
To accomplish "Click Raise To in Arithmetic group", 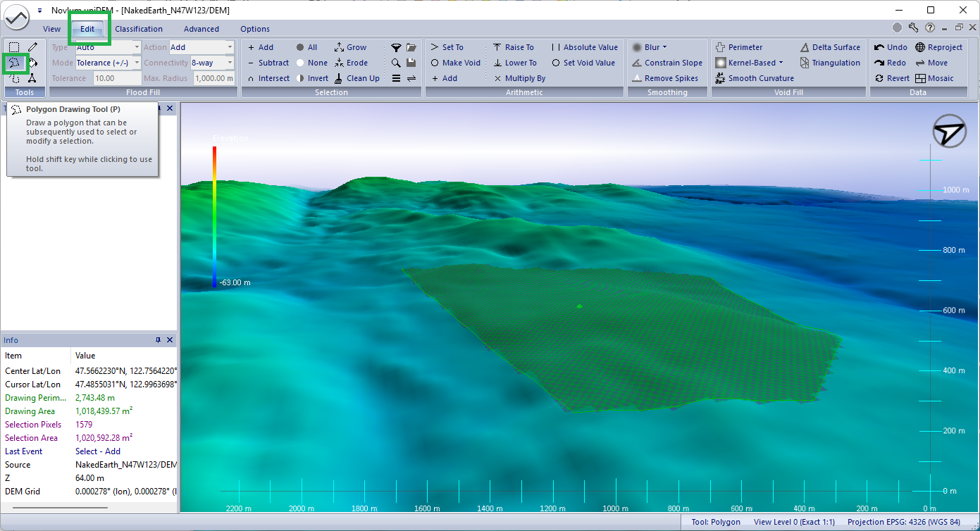I will pyautogui.click(x=514, y=47).
